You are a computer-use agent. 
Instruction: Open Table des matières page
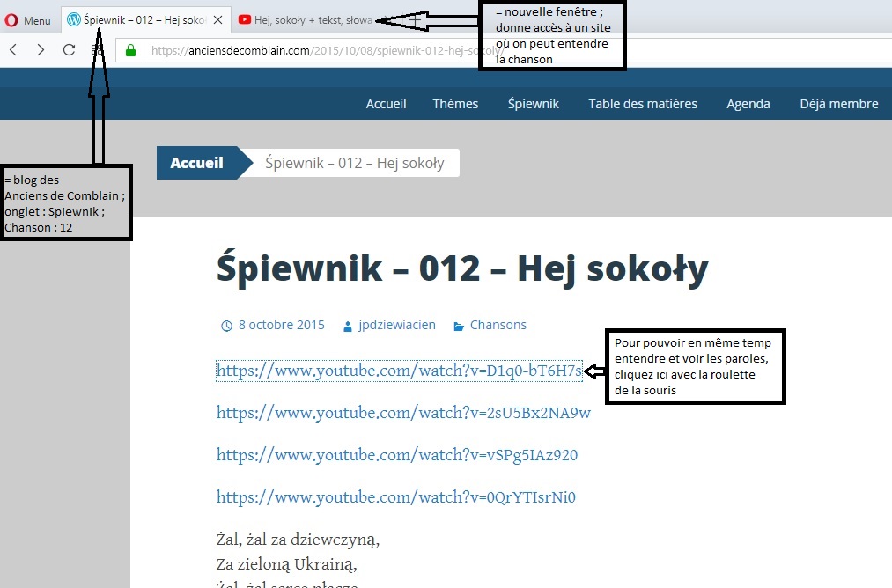click(x=643, y=104)
